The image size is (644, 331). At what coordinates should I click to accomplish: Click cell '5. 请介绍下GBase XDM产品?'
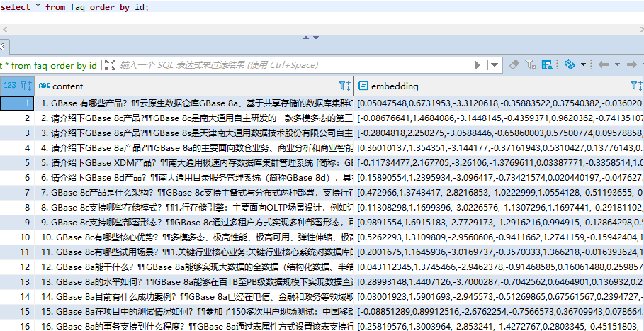(x=194, y=162)
